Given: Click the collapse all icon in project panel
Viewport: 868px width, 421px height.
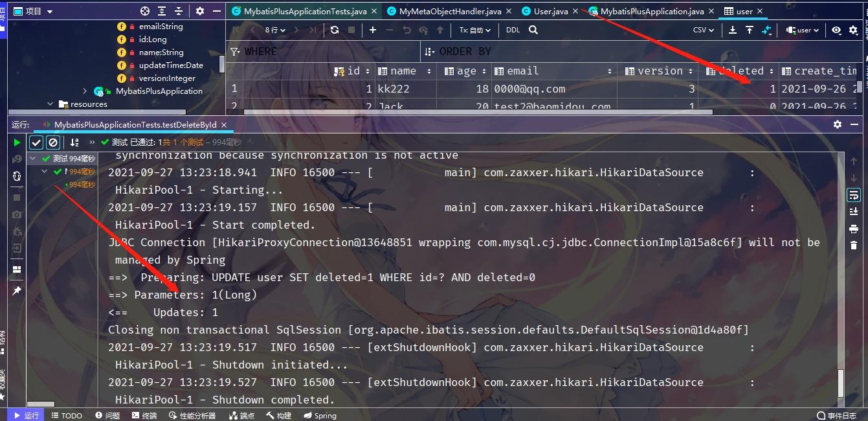Looking at the screenshot, I should [179, 11].
